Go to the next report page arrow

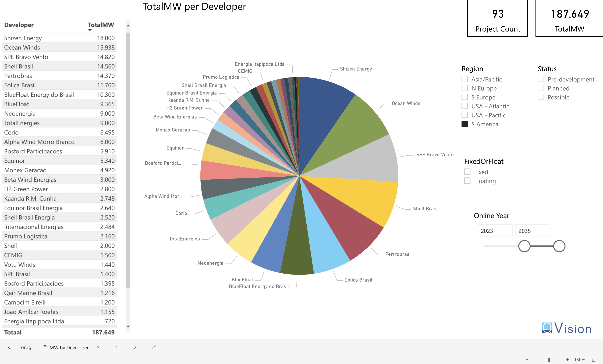(135, 347)
